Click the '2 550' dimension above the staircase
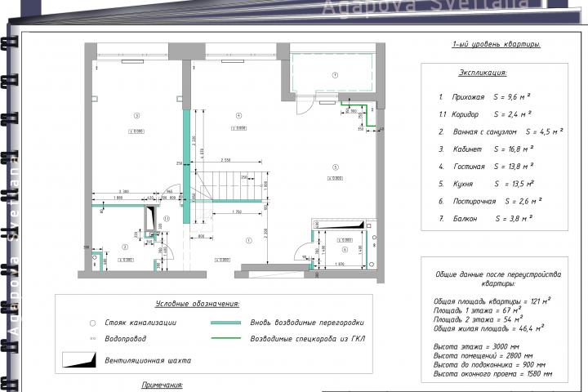 point(225,160)
